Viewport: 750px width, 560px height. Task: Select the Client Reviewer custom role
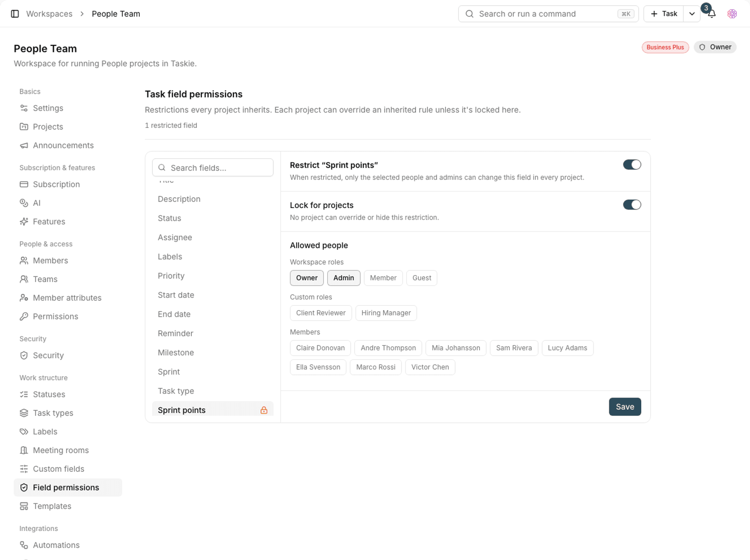pyautogui.click(x=321, y=313)
